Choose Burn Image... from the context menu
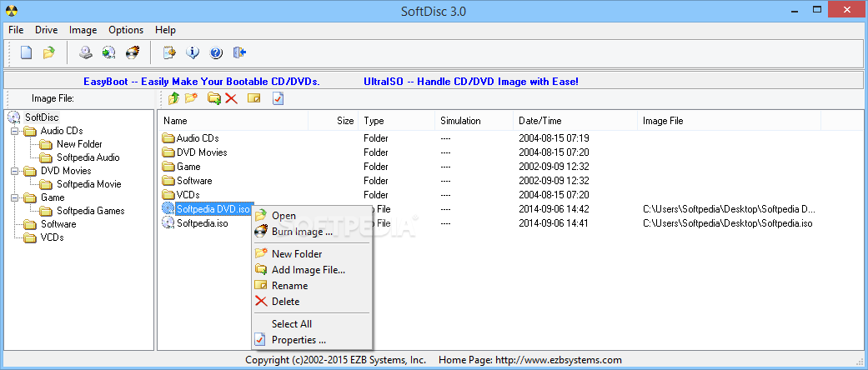Image resolution: width=868 pixels, height=370 pixels. [x=312, y=232]
